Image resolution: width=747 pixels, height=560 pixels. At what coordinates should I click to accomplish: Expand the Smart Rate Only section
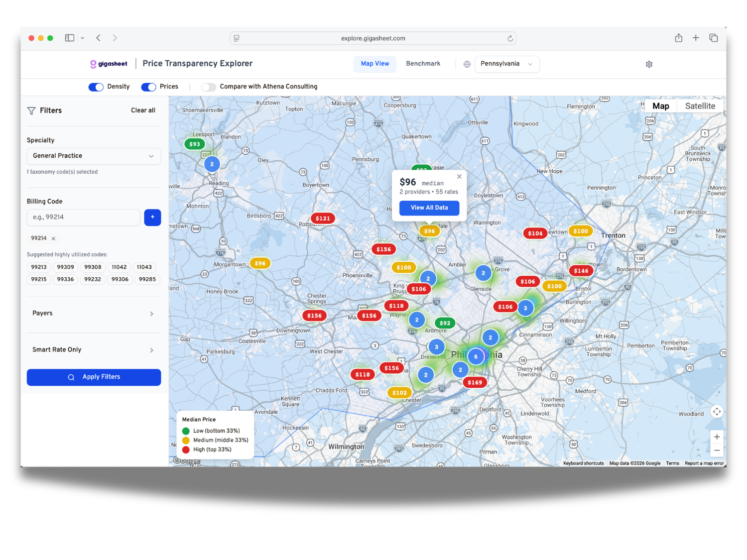click(x=94, y=350)
